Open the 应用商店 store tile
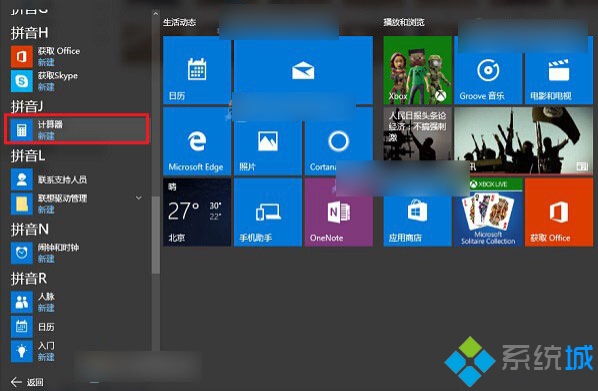598x391 pixels. (x=418, y=212)
